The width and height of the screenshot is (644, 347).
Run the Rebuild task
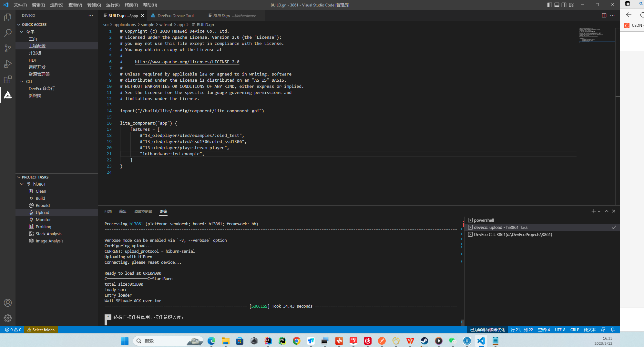[x=43, y=205]
